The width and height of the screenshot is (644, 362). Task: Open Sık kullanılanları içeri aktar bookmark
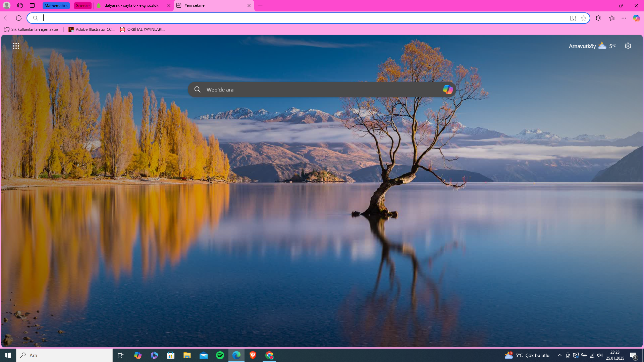pos(31,29)
